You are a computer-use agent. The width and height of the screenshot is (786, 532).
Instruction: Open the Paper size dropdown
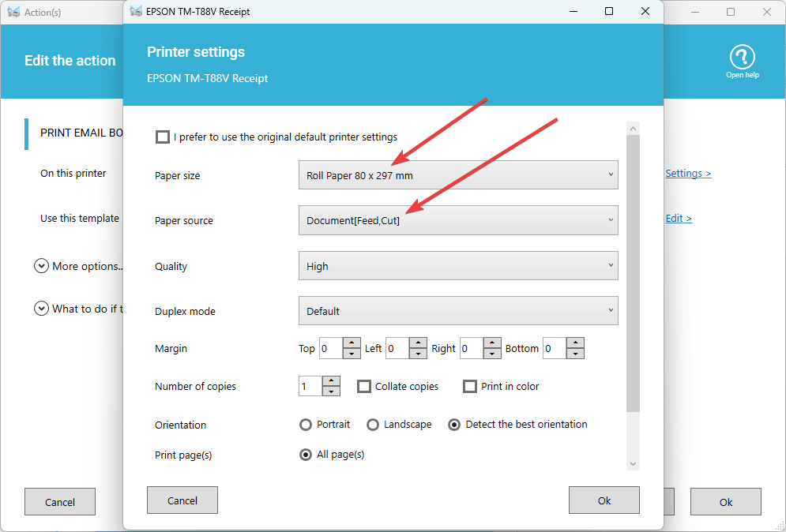(458, 174)
